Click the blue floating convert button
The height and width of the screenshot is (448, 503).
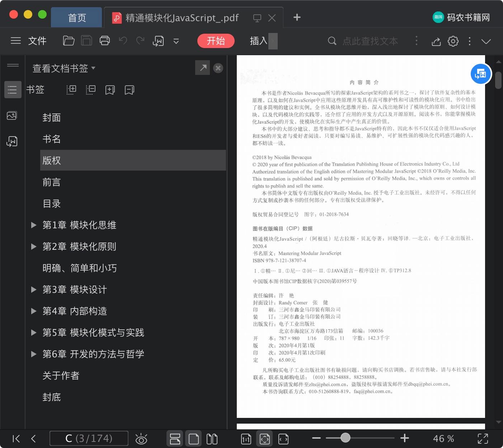pyautogui.click(x=481, y=74)
